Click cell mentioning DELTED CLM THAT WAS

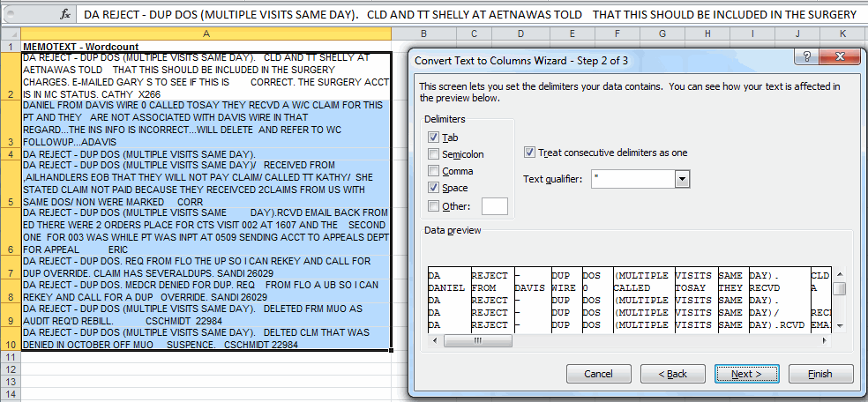click(206, 339)
